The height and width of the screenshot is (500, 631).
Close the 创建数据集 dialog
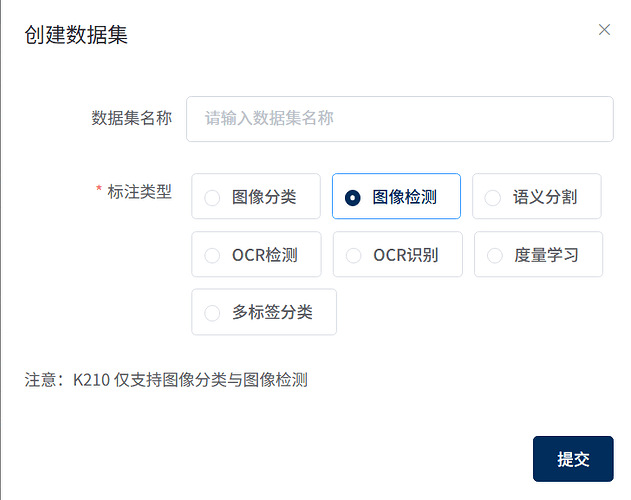point(604,30)
